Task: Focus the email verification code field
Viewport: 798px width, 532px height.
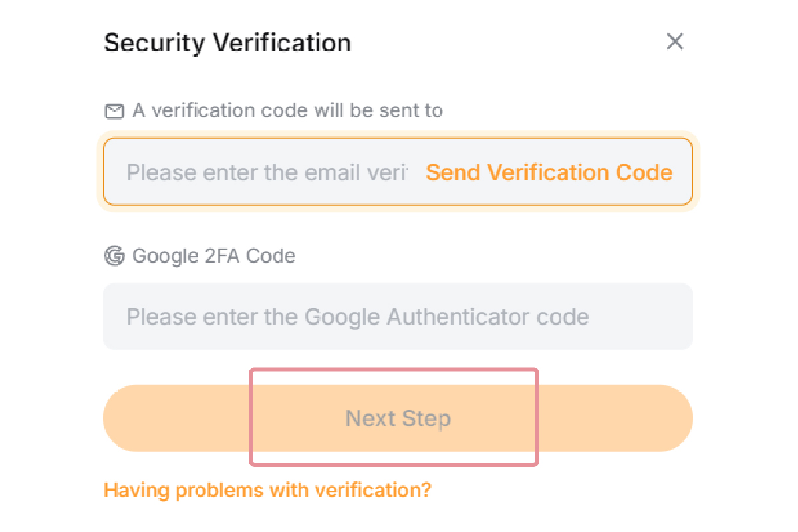Action: tap(266, 173)
